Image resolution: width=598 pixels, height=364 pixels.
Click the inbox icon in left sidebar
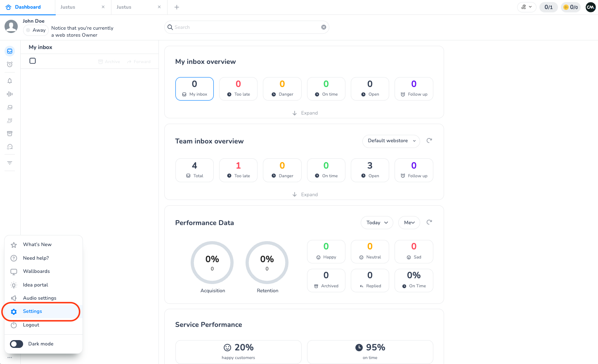pyautogui.click(x=10, y=51)
